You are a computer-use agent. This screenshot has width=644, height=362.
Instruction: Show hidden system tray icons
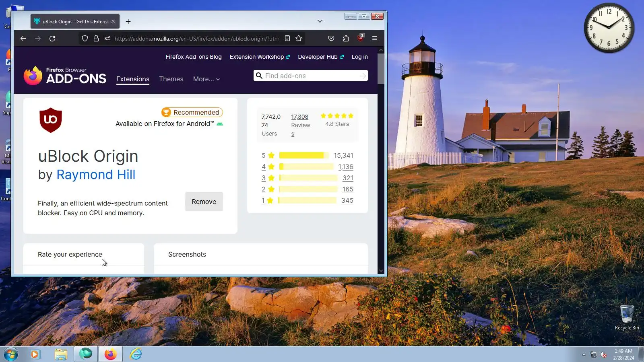click(x=584, y=354)
